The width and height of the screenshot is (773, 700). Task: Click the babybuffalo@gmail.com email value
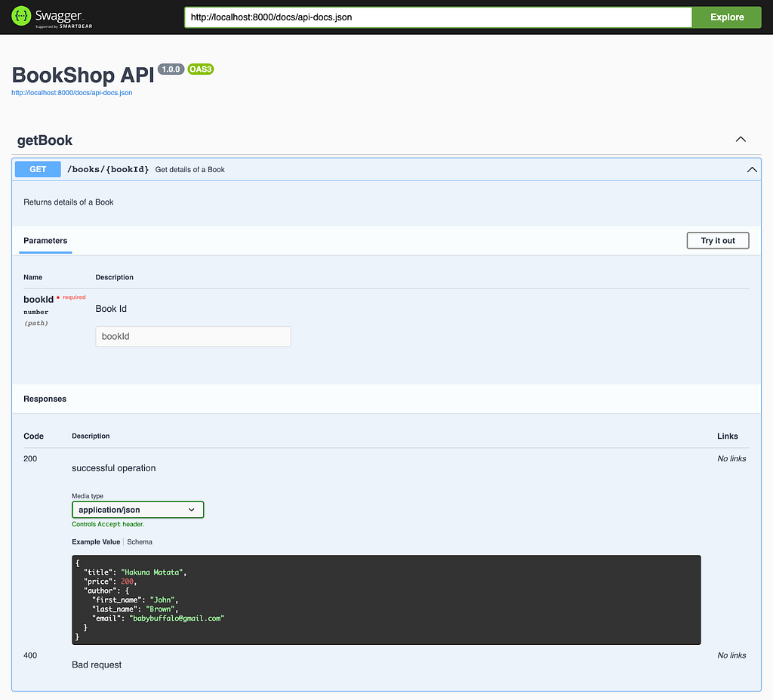[177, 618]
